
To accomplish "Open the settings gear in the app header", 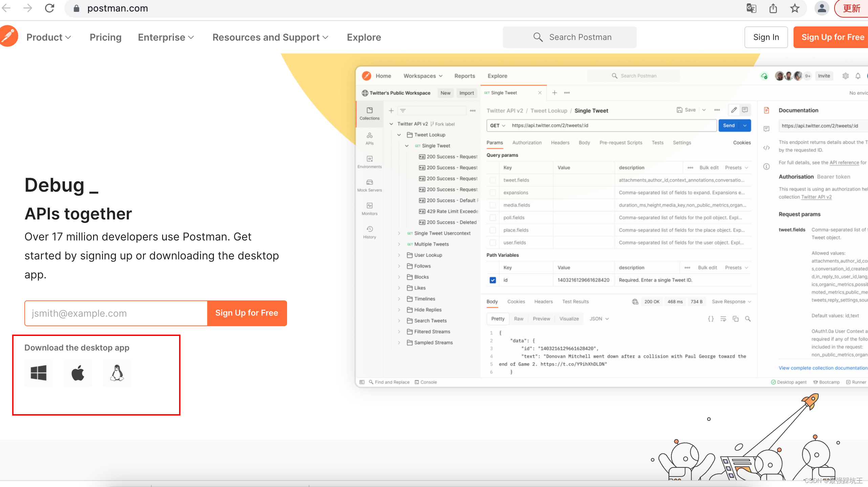I will (x=846, y=76).
